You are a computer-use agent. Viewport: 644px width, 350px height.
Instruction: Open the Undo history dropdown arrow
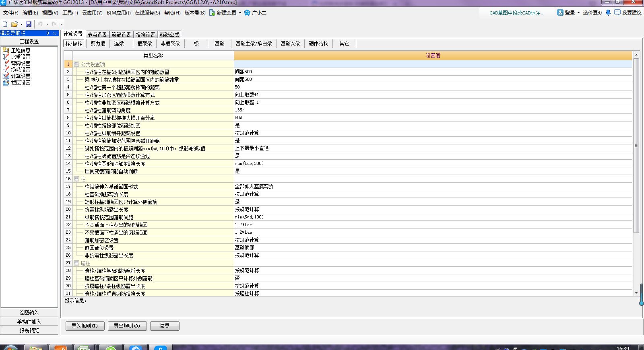coord(47,25)
